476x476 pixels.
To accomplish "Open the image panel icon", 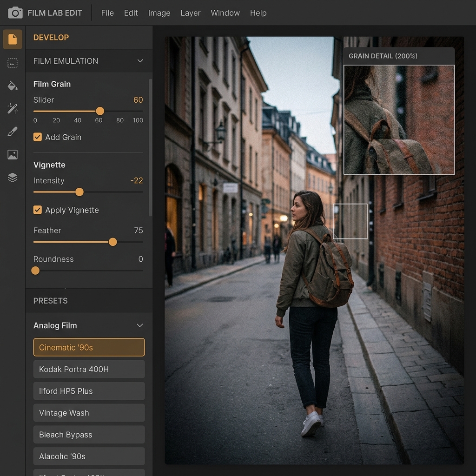I will pyautogui.click(x=12, y=154).
